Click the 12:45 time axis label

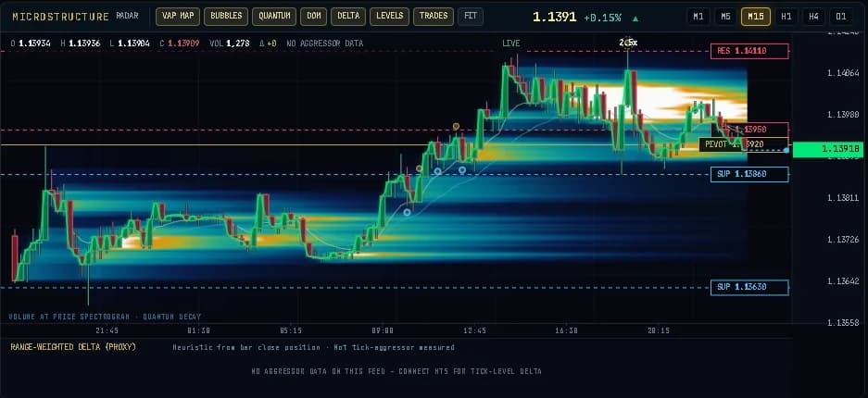click(474, 330)
